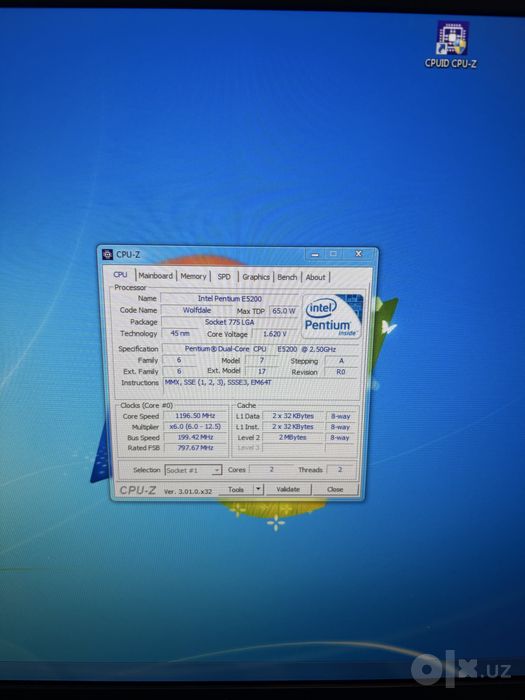Image resolution: width=525 pixels, height=700 pixels.
Task: Close CPU-Z with the title bar X
Action: (358, 254)
